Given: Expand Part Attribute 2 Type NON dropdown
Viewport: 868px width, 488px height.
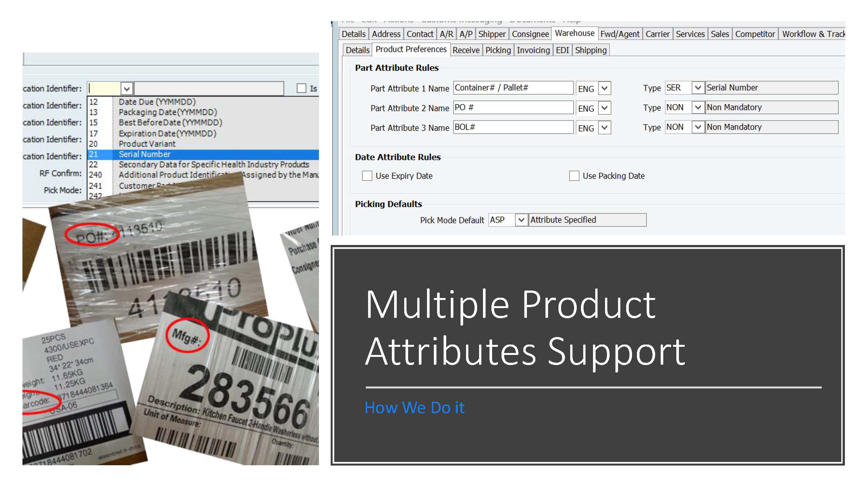Looking at the screenshot, I should coord(697,108).
